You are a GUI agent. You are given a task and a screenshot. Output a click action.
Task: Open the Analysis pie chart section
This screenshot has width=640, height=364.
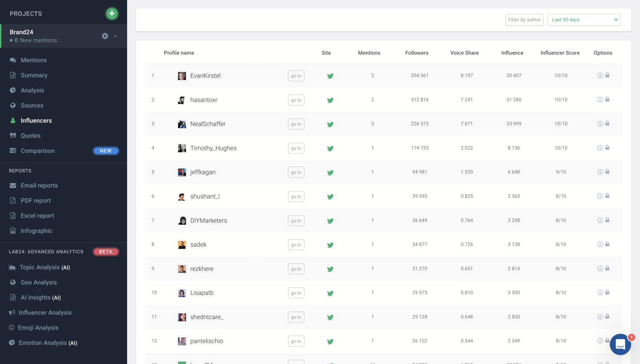11,90
